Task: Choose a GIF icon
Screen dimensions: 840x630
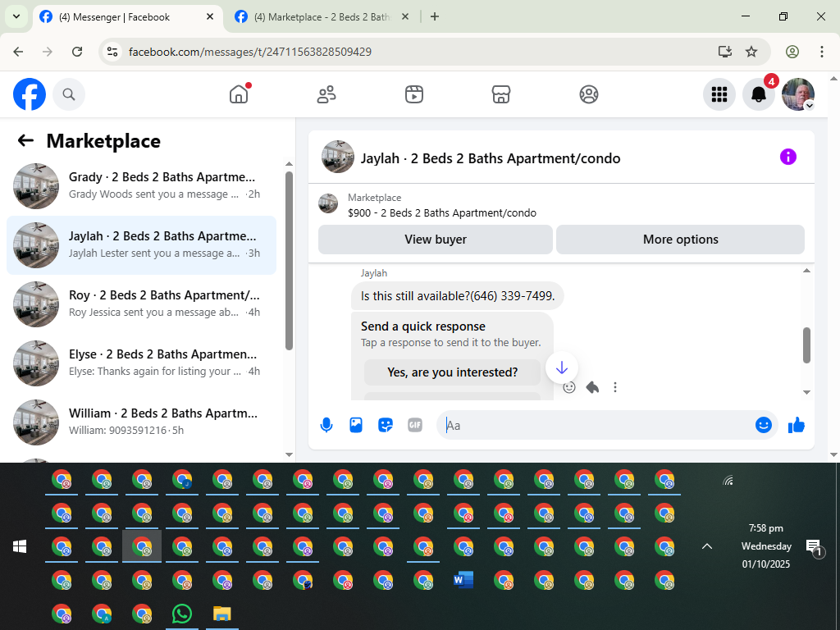Action: point(414,426)
